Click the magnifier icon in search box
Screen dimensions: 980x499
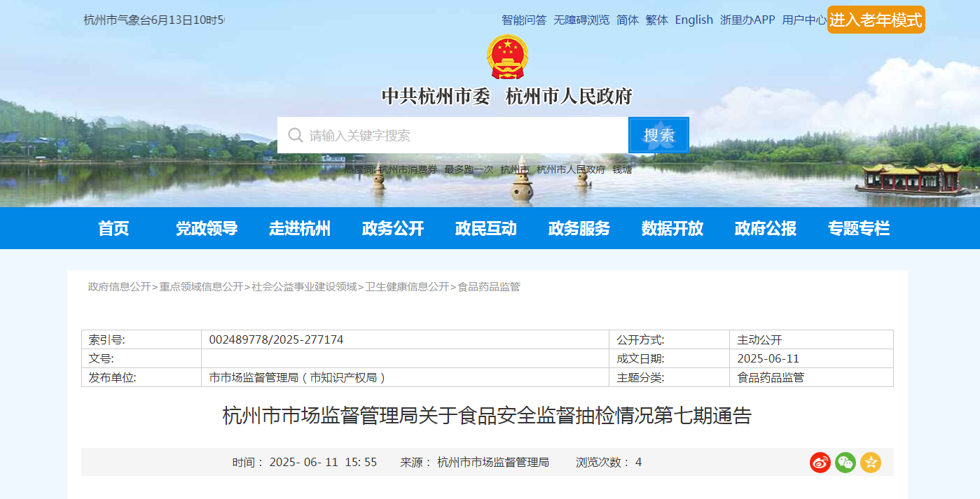pyautogui.click(x=296, y=135)
